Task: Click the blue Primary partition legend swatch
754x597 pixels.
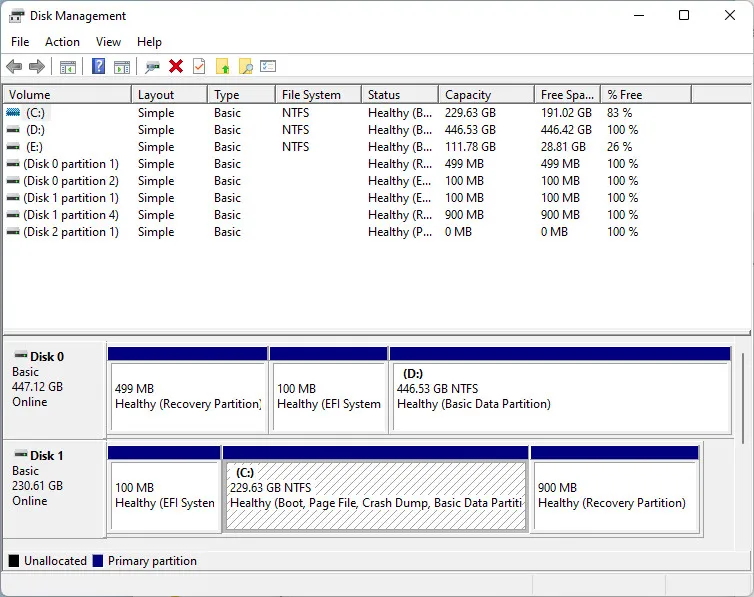Action: (97, 561)
